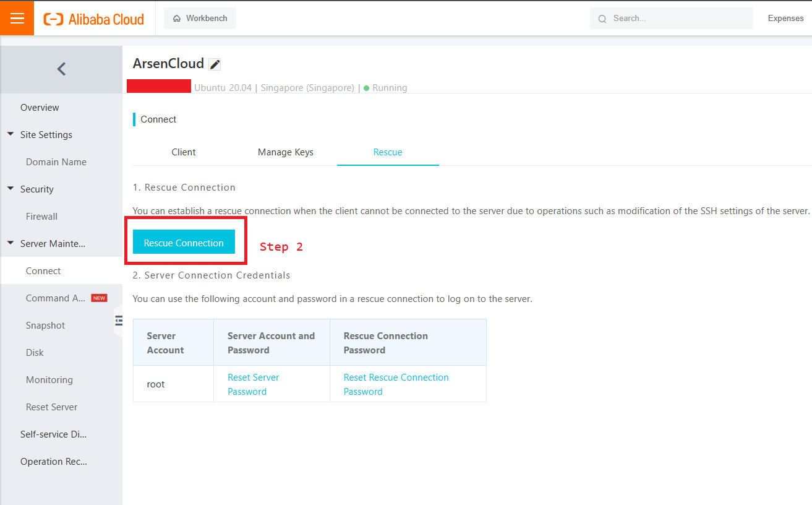This screenshot has width=812, height=505.
Task: Click Reset Server Password link
Action: [254, 384]
